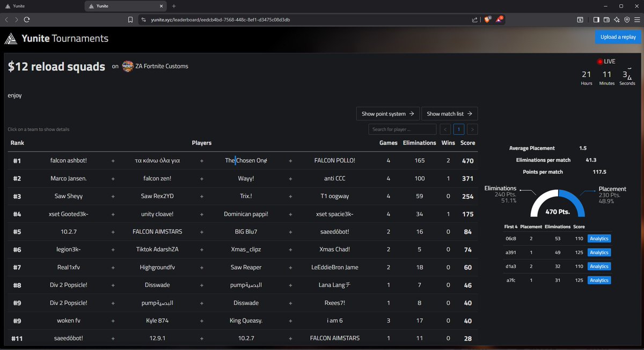Open Show match list
644x350 pixels.
[449, 114]
